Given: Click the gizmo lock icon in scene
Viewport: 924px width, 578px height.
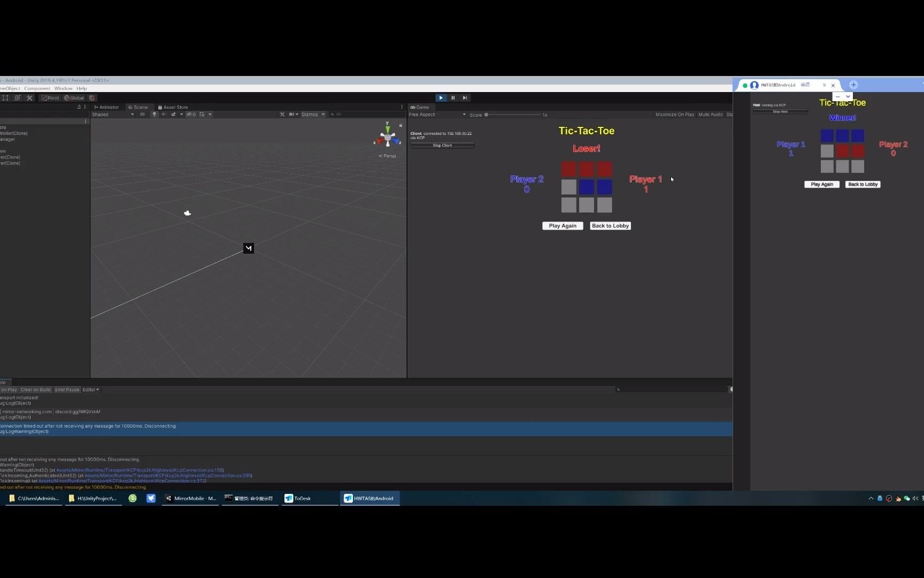Looking at the screenshot, I should (401, 125).
